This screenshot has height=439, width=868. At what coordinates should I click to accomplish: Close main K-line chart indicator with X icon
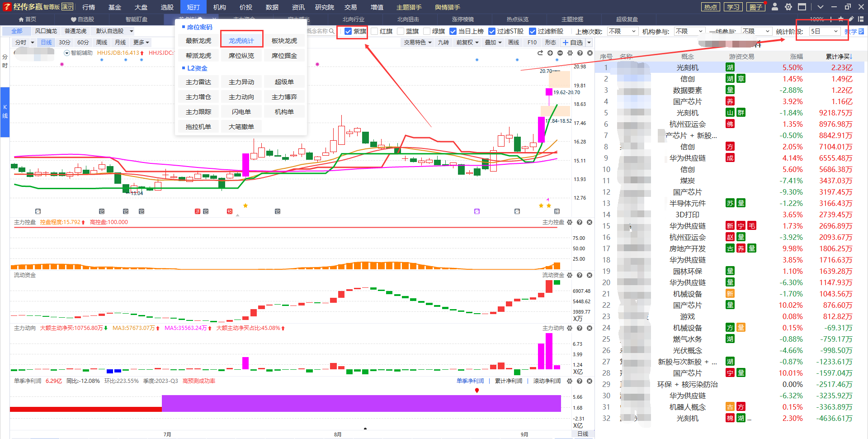(590, 53)
